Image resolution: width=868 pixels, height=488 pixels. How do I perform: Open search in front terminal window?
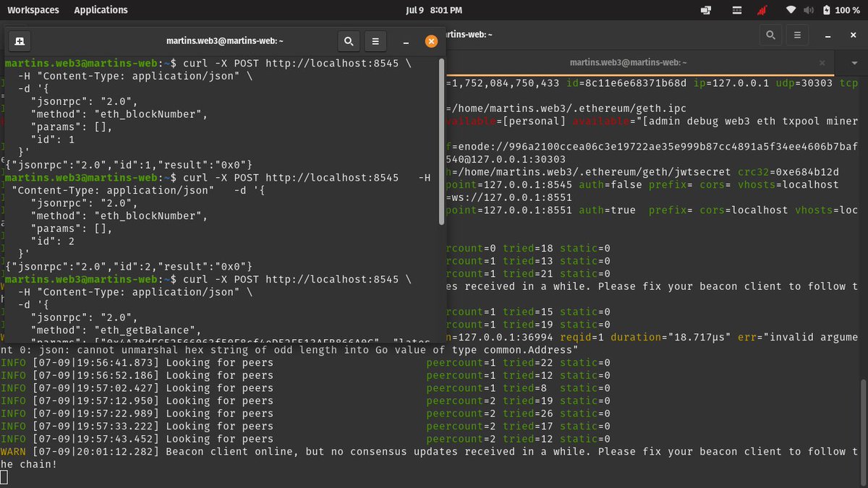(349, 41)
